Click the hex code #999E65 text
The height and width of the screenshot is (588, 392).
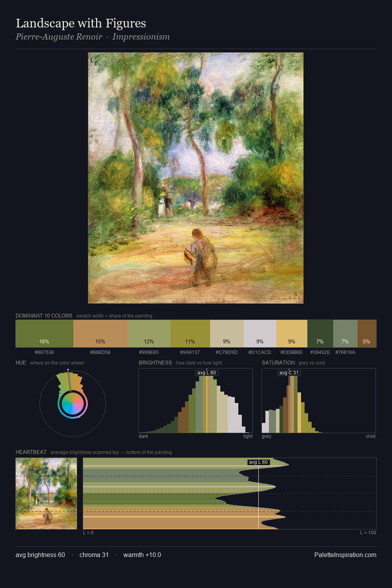(149, 352)
